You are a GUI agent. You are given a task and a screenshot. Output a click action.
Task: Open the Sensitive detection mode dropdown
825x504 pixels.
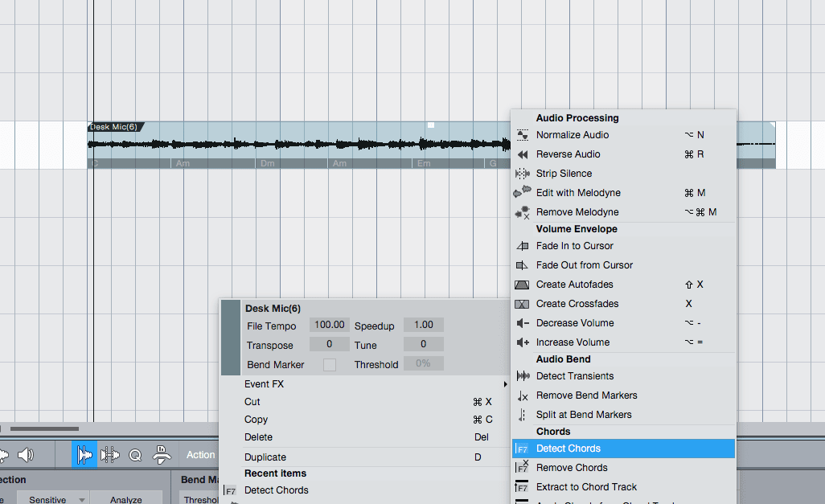tap(52, 498)
